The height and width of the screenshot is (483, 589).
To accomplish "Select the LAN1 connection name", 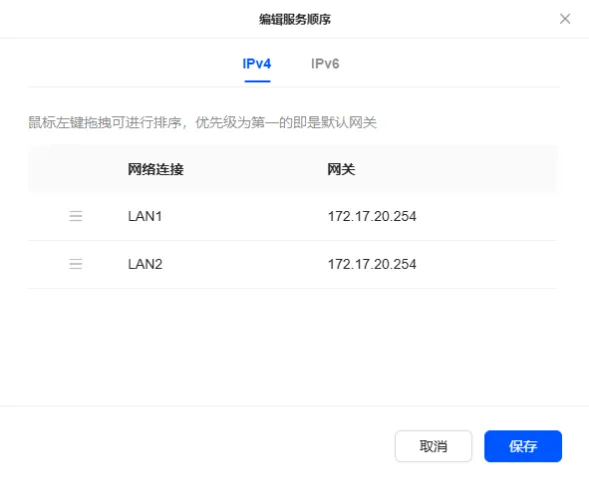I will (145, 216).
